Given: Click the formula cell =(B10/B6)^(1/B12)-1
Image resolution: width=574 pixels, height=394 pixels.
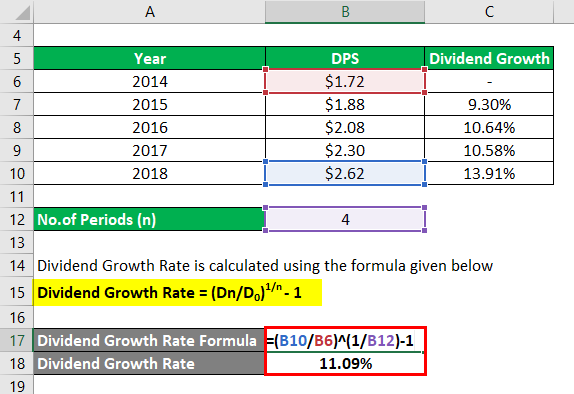Looking at the screenshot, I should point(345,341).
